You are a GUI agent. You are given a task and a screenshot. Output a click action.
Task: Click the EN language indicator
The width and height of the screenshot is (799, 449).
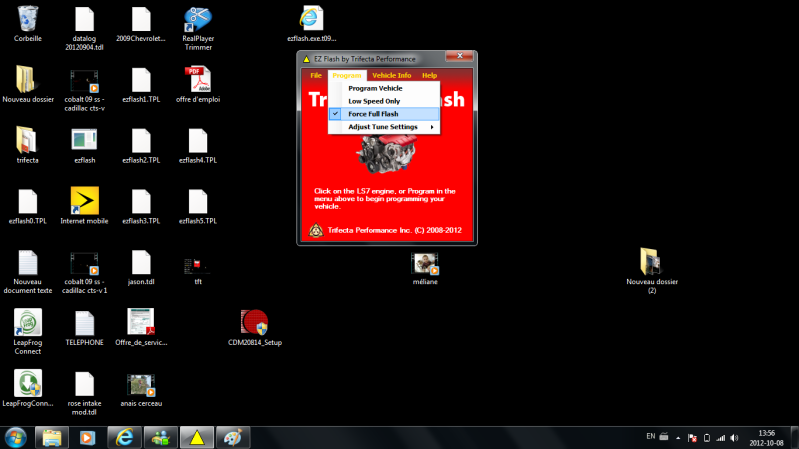click(x=651, y=436)
